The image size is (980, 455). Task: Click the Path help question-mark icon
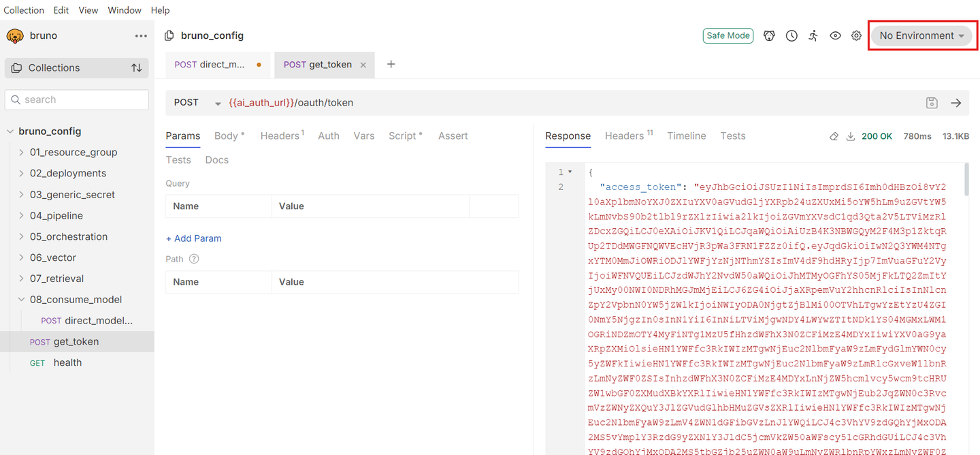(194, 259)
